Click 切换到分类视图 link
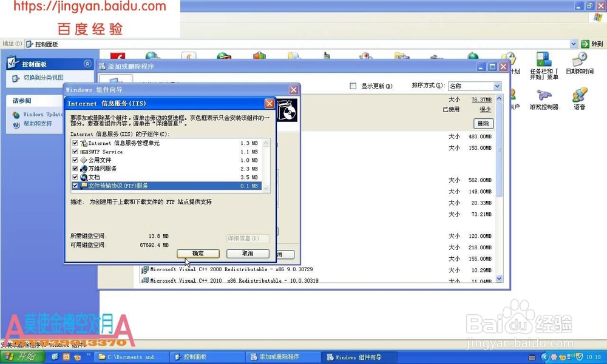This screenshot has width=607, height=364. click(x=43, y=78)
